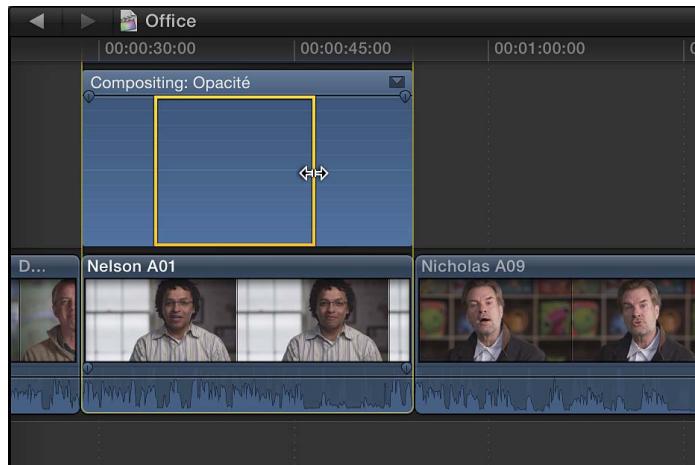The width and height of the screenshot is (695, 465).
Task: Click right audio fade handle on Nelson A01
Action: 406,368
